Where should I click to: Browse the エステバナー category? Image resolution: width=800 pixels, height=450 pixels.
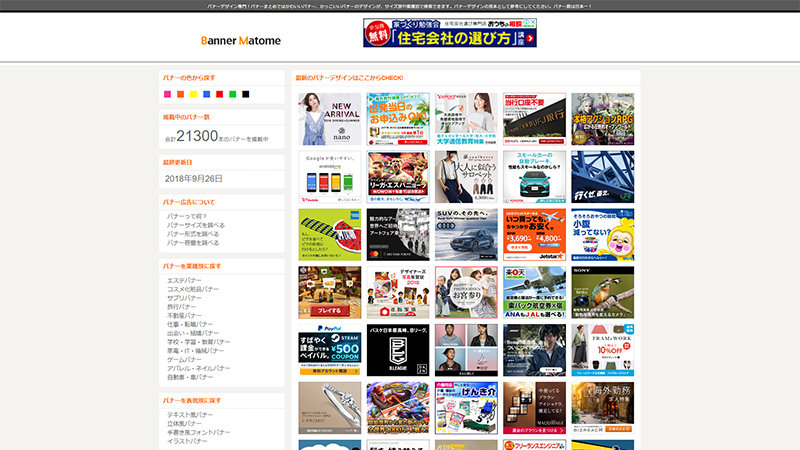tap(184, 281)
